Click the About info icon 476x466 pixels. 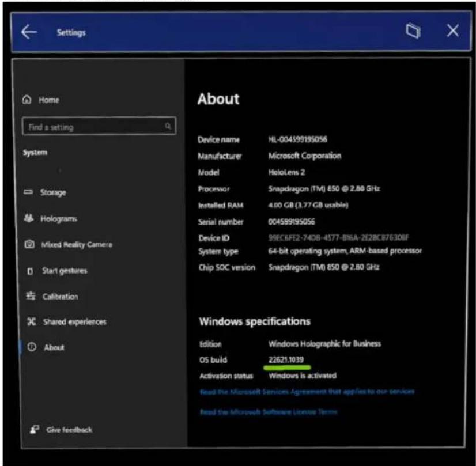[32, 347]
